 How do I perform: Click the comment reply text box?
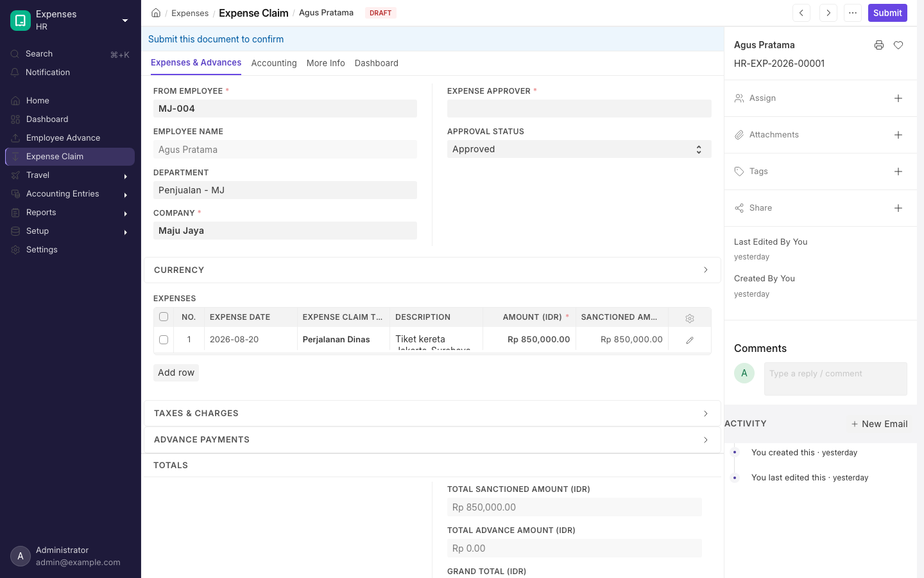point(835,379)
